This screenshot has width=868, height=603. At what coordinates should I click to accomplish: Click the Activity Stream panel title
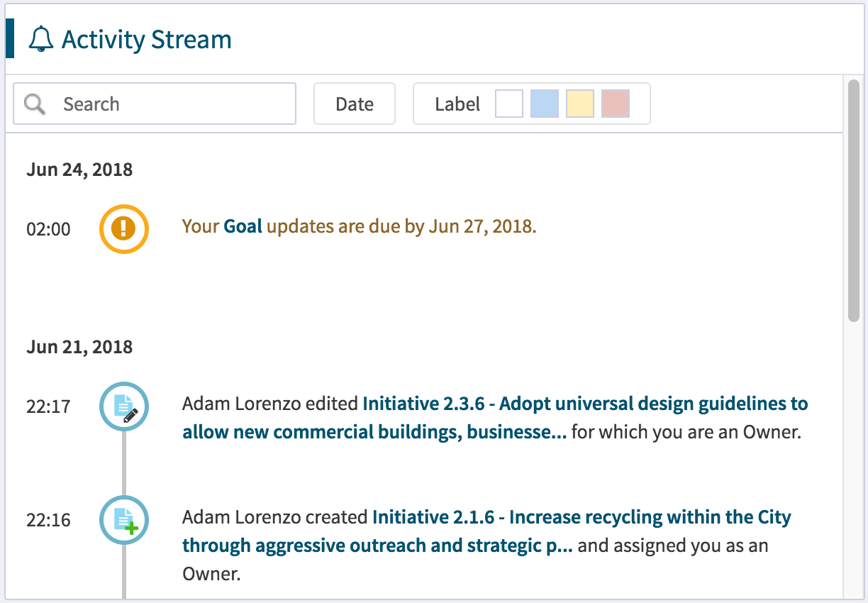pos(146,39)
